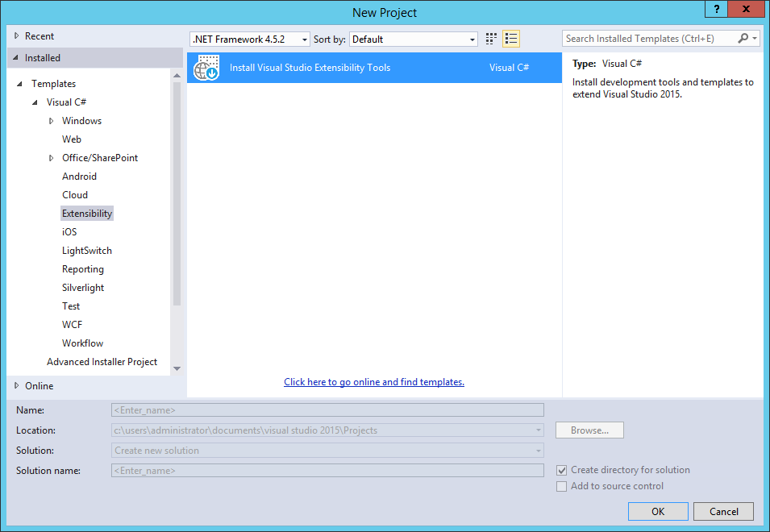Screen dimensions: 770x532
Task: Open the Location path dropdown
Action: click(537, 430)
